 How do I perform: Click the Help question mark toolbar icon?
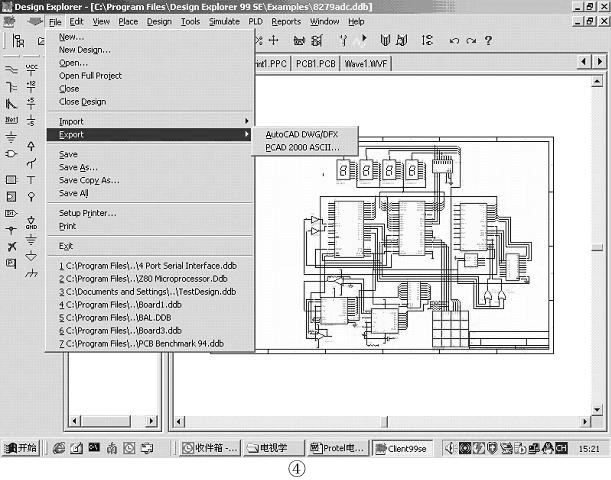click(x=488, y=41)
